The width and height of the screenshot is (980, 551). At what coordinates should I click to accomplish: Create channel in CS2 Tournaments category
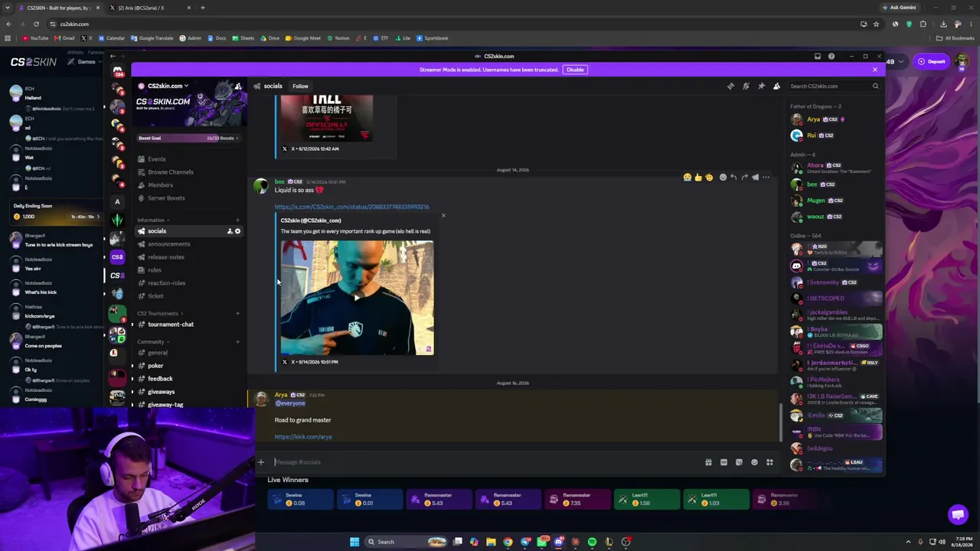[x=237, y=314]
